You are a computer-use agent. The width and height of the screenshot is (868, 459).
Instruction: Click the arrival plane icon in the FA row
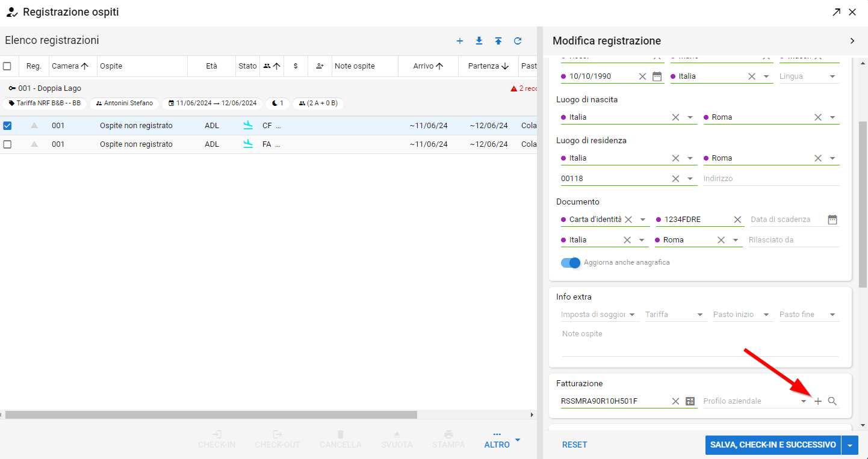(x=248, y=144)
